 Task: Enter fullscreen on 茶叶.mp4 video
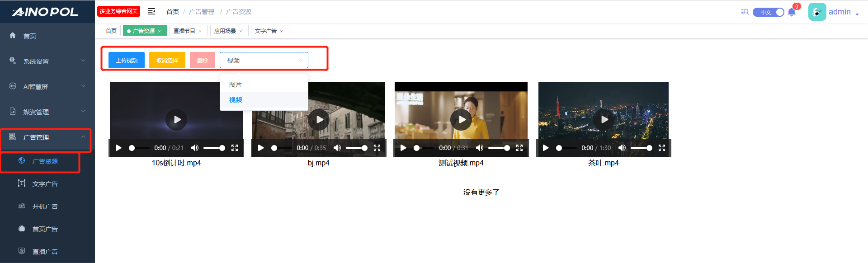click(x=662, y=148)
